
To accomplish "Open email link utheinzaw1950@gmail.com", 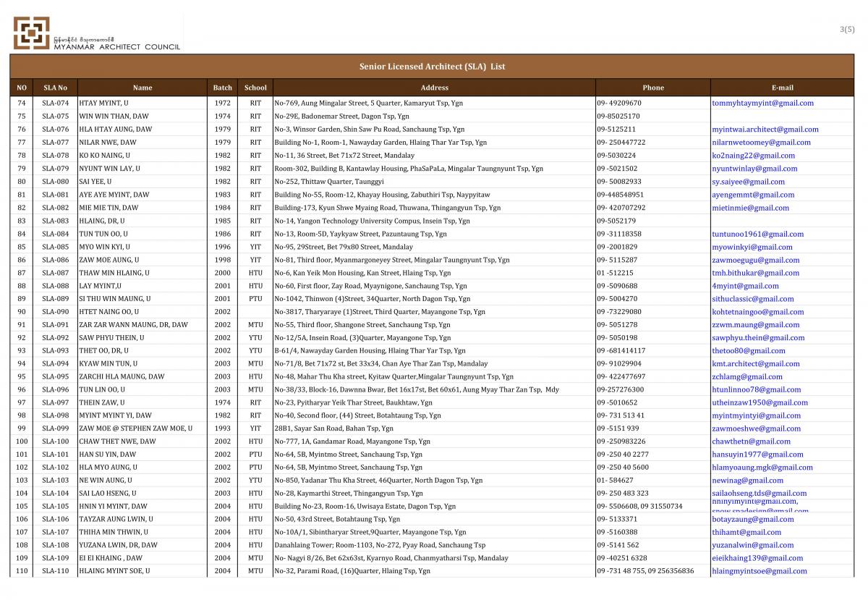I will point(759,402).
